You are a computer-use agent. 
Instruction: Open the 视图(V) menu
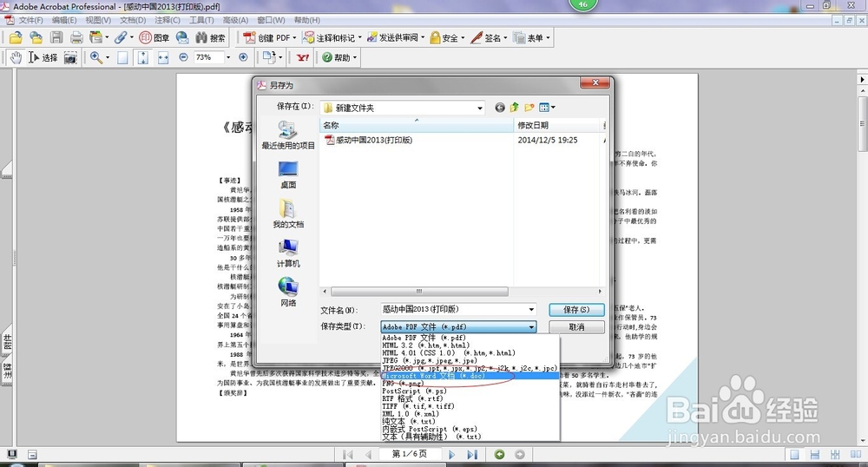click(98, 20)
